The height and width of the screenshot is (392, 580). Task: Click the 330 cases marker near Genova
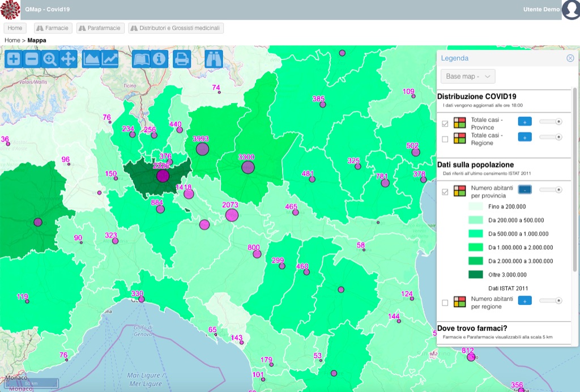[x=141, y=299]
